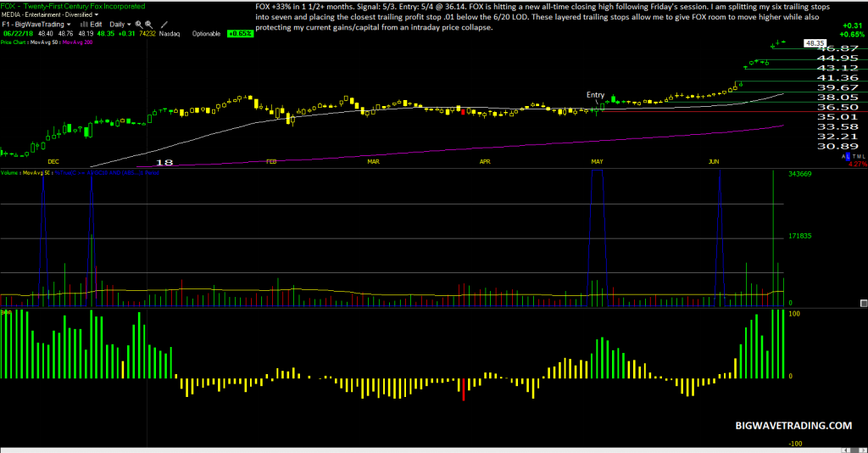
Task: Click the +0.31 change at top right
Action: pyautogui.click(x=853, y=25)
